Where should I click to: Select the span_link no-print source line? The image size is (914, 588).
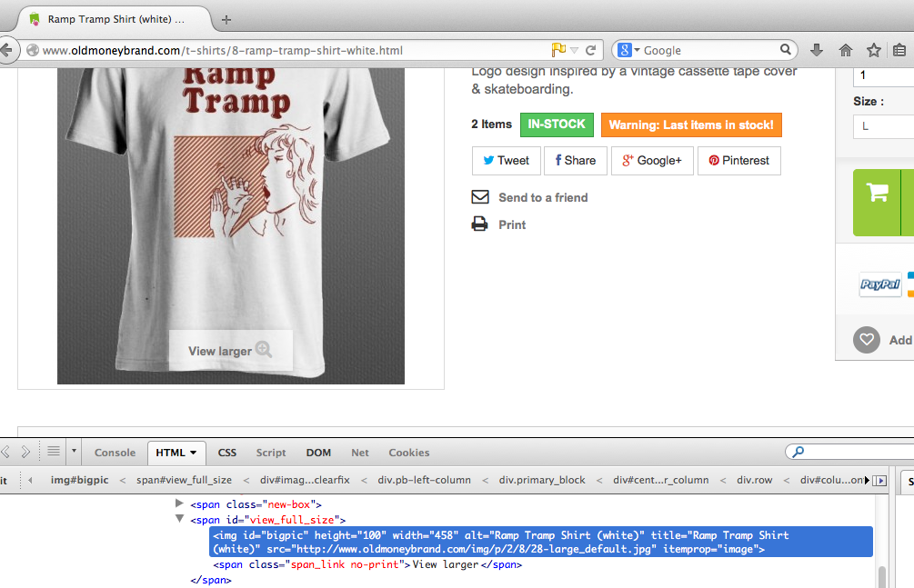pyautogui.click(x=367, y=564)
